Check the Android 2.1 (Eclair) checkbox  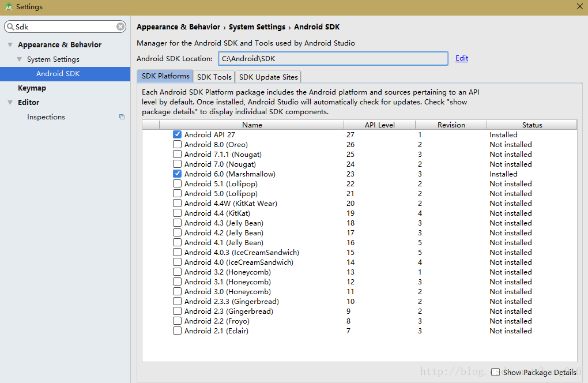pos(177,331)
